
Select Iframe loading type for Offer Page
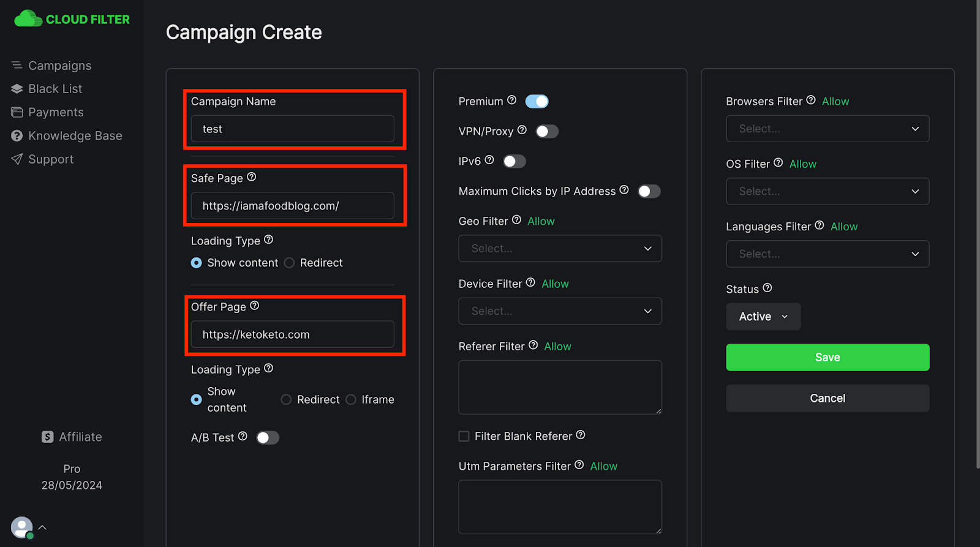[351, 400]
